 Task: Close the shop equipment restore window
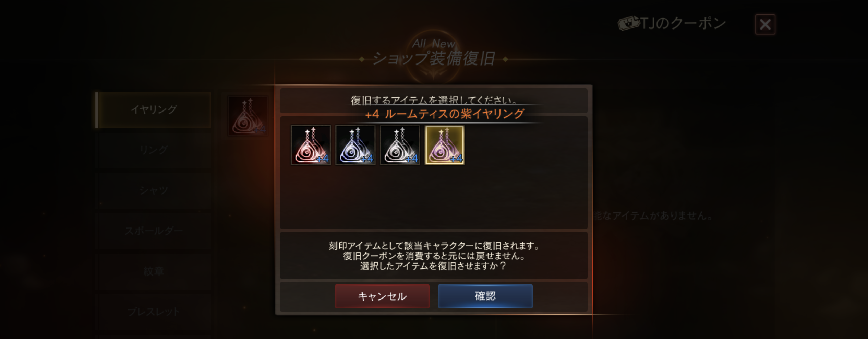765,24
